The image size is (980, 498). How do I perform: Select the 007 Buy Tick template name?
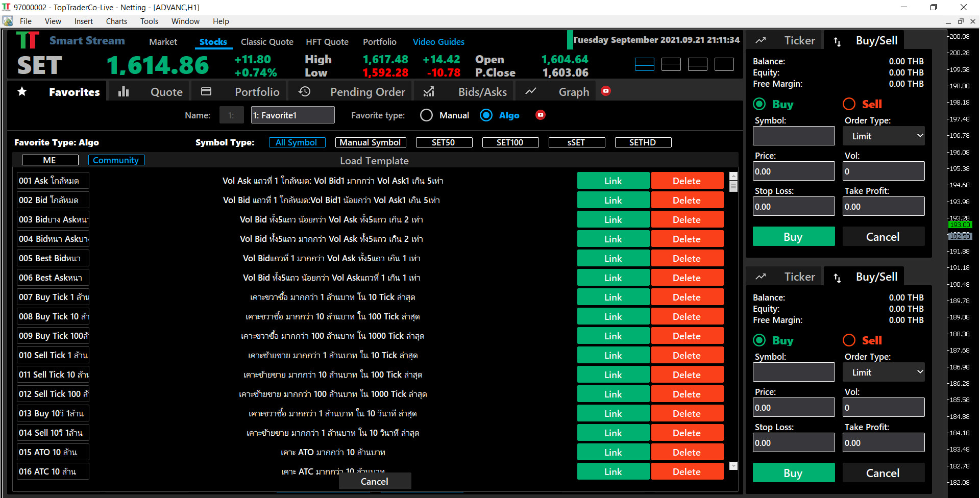(53, 297)
